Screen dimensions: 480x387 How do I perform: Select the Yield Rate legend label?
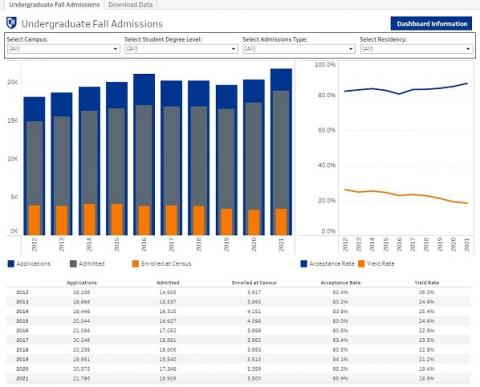(381, 264)
